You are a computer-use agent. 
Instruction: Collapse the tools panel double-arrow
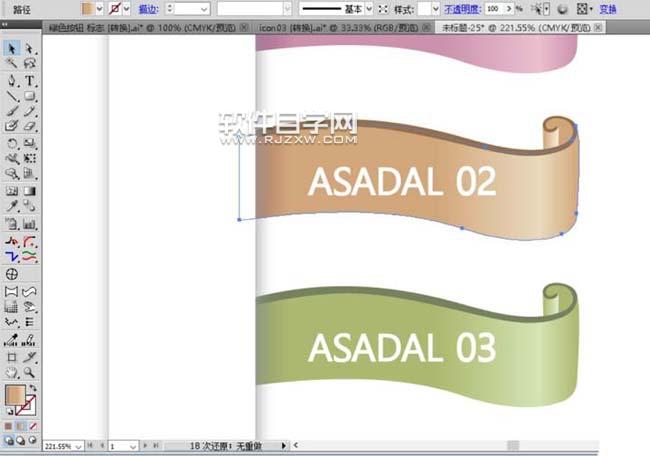click(x=5, y=24)
